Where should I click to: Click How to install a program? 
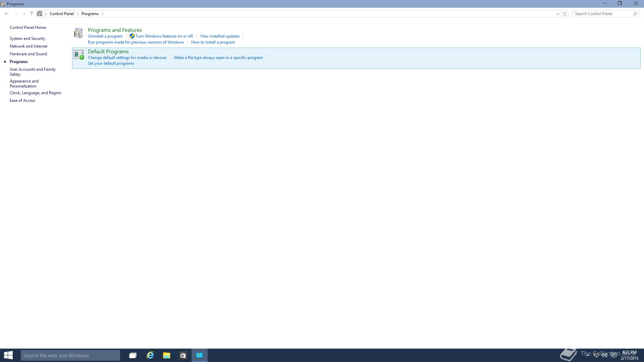pyautogui.click(x=213, y=42)
